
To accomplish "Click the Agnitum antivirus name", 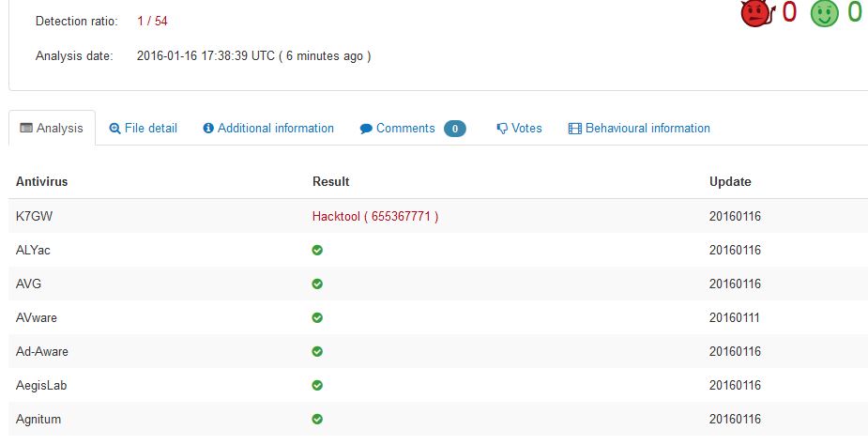I will (x=38, y=419).
